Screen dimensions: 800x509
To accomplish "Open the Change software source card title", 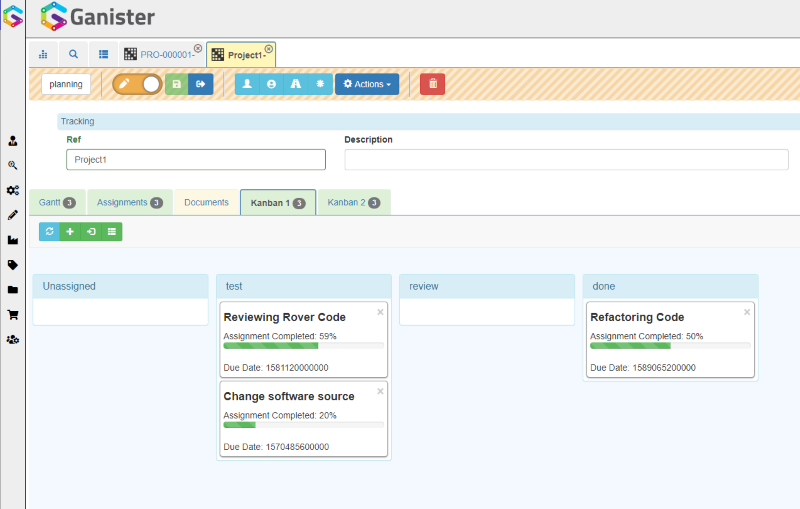I will 289,396.
